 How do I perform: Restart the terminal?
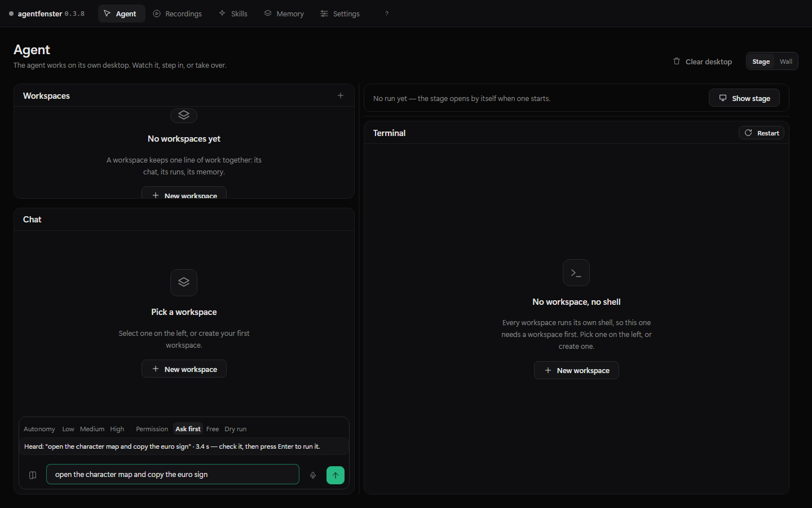pyautogui.click(x=761, y=133)
